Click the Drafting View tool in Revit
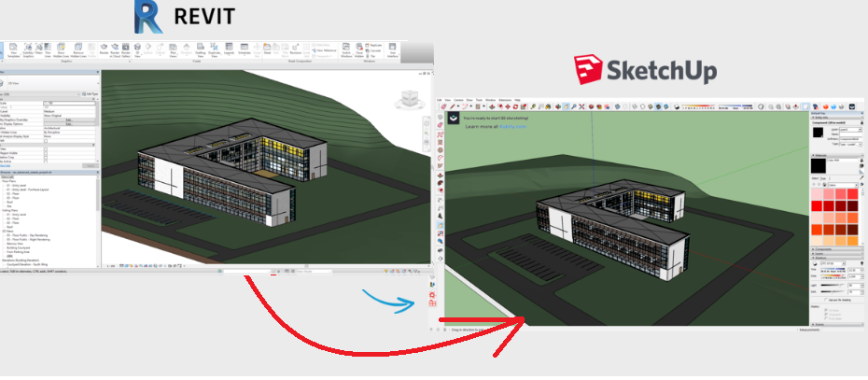The width and height of the screenshot is (868, 380). pos(201,49)
